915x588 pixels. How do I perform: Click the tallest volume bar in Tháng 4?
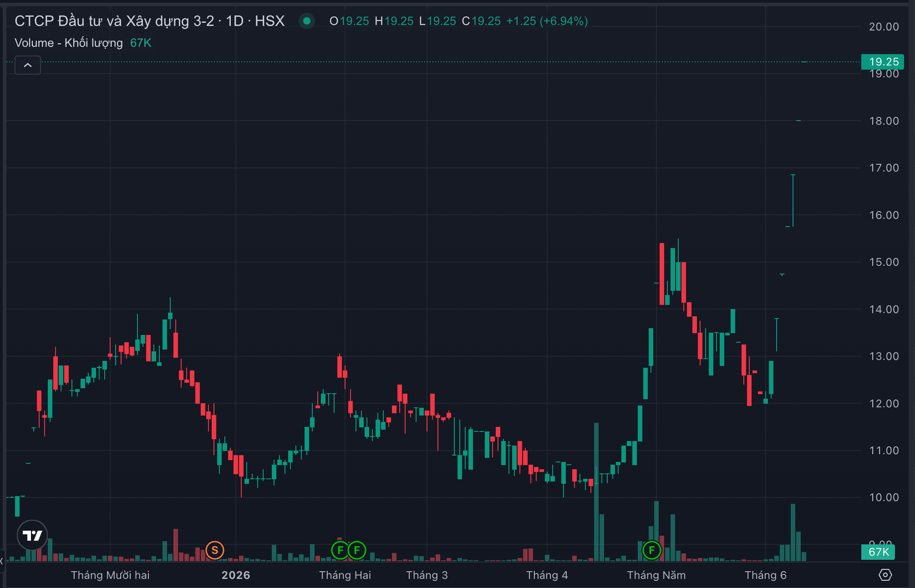[596, 492]
